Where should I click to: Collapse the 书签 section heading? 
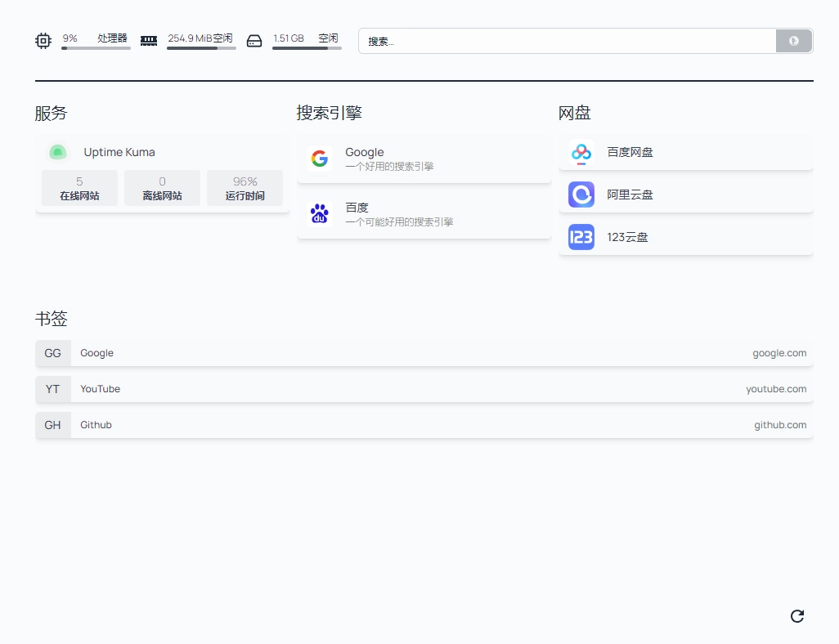51,320
